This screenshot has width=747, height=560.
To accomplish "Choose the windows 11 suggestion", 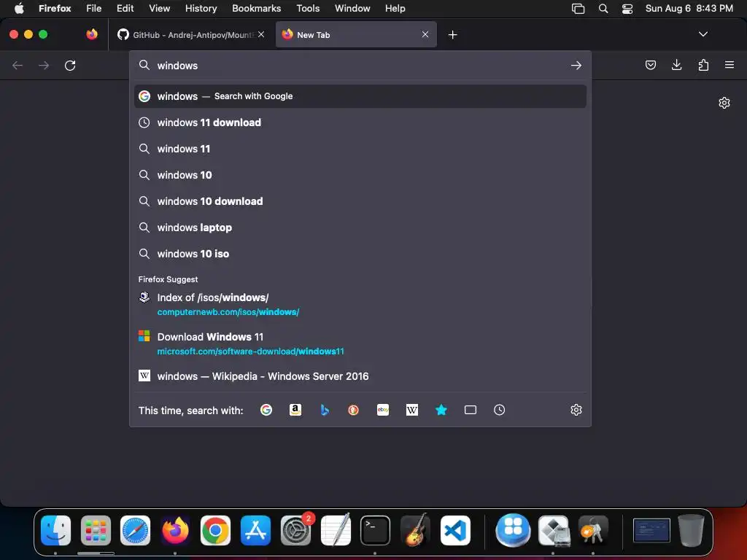I will (x=360, y=149).
